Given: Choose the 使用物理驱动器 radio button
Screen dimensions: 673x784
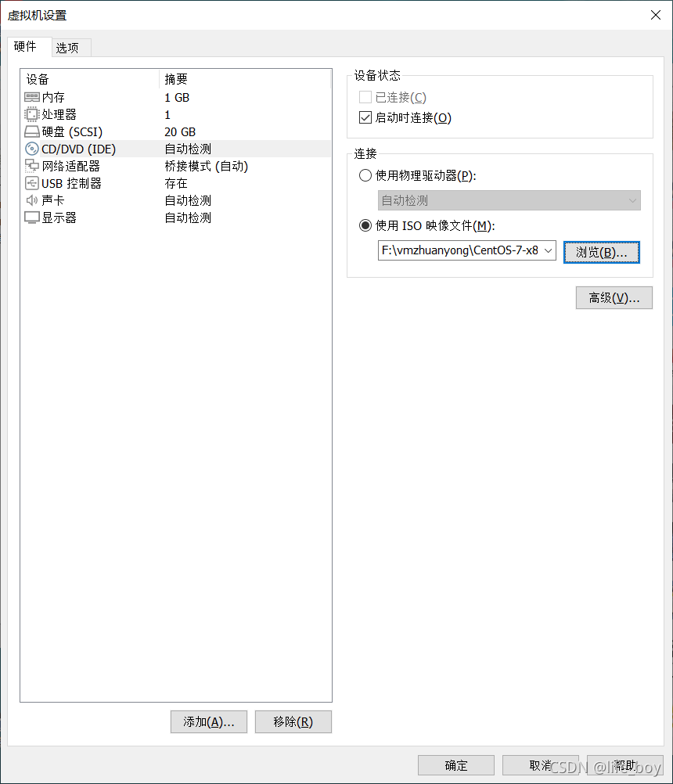Looking at the screenshot, I should (x=365, y=175).
